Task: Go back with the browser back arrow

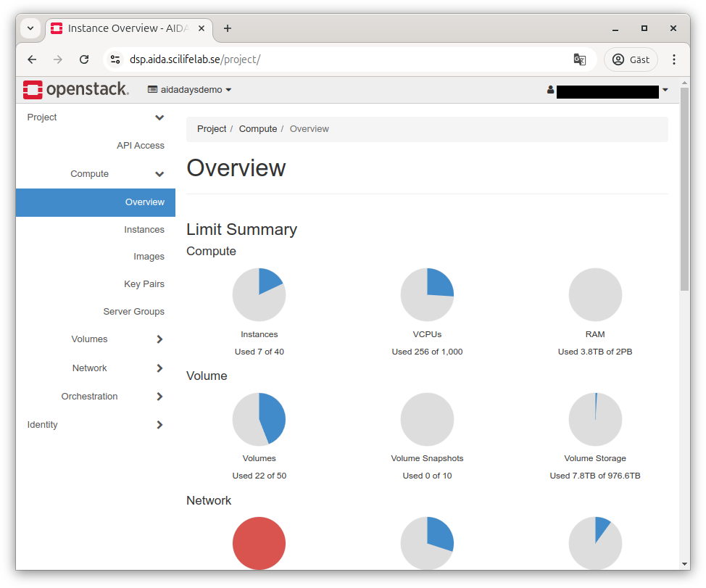Action: coord(32,59)
